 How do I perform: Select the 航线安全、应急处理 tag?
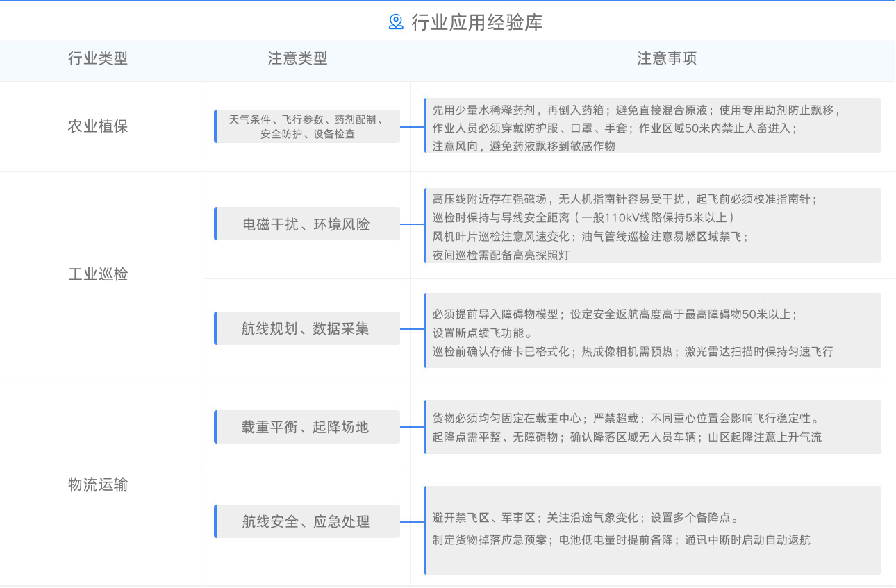click(x=307, y=521)
